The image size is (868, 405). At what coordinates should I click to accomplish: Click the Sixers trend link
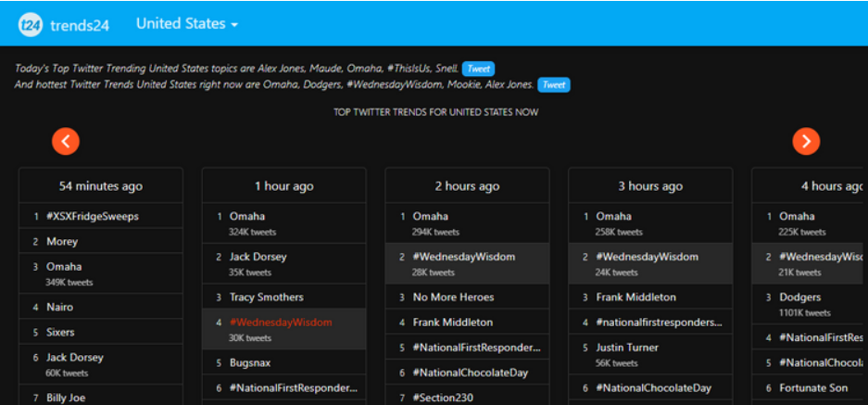[60, 332]
